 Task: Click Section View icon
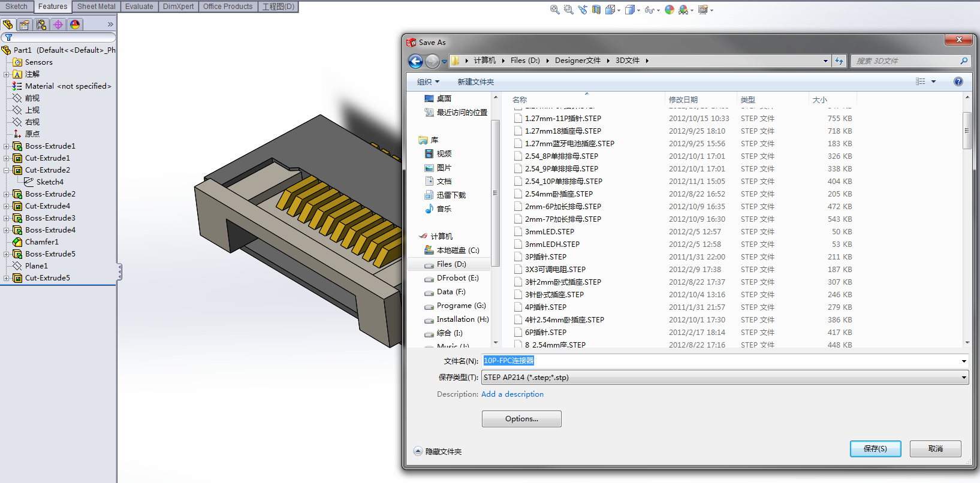(x=596, y=10)
